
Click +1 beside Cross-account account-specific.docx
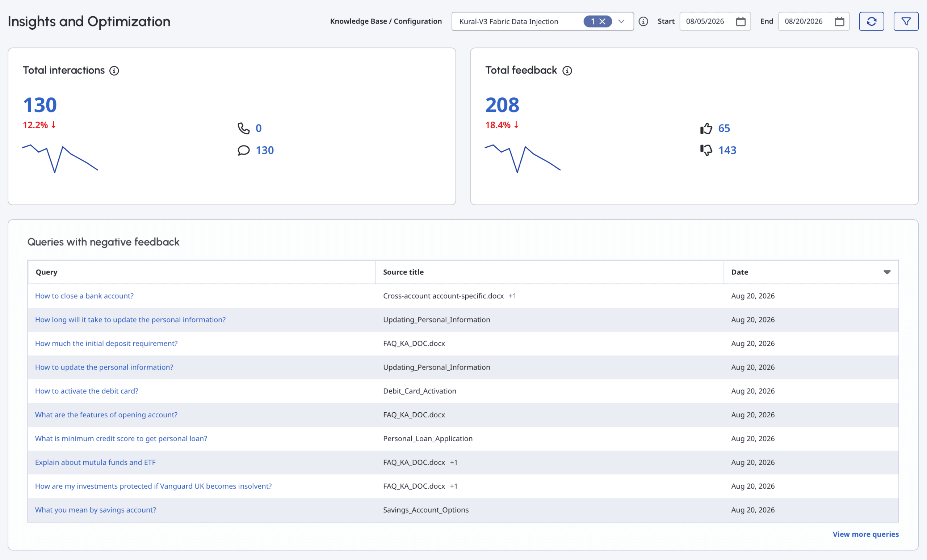512,296
